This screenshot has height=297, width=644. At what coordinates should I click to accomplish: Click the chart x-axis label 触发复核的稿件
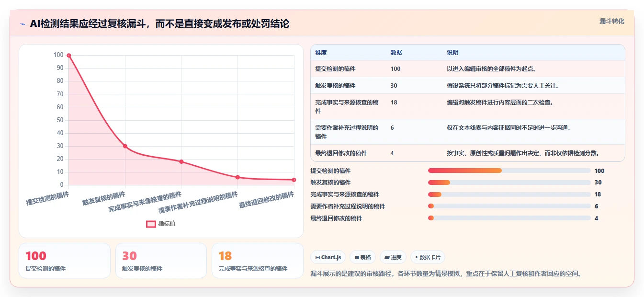[103, 198]
